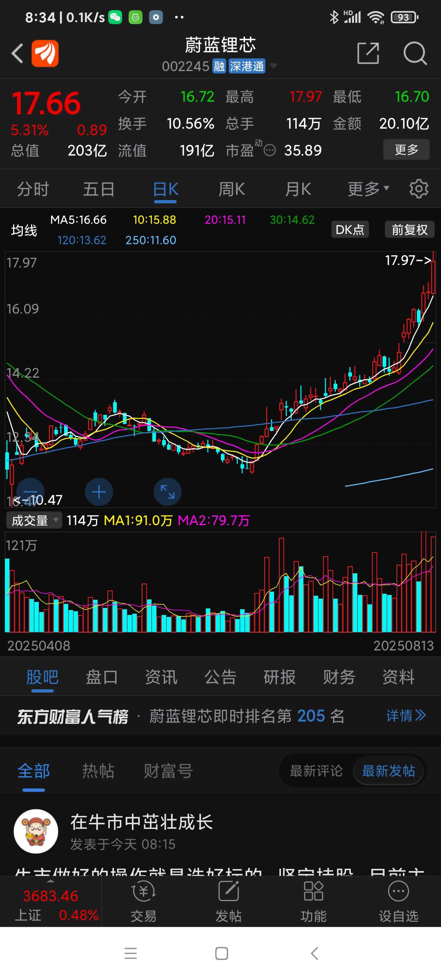
Task: Tap post time 发表于今天 08:15
Action: pos(123,844)
